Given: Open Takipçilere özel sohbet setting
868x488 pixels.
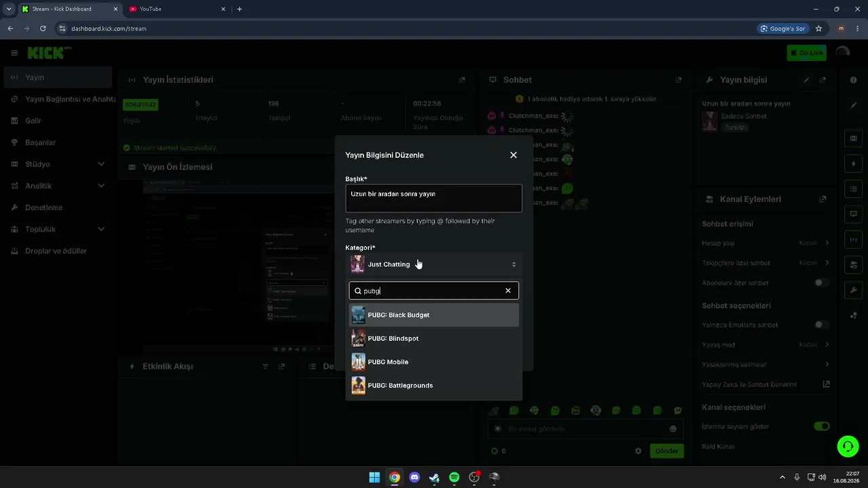Looking at the screenshot, I should click(766, 262).
